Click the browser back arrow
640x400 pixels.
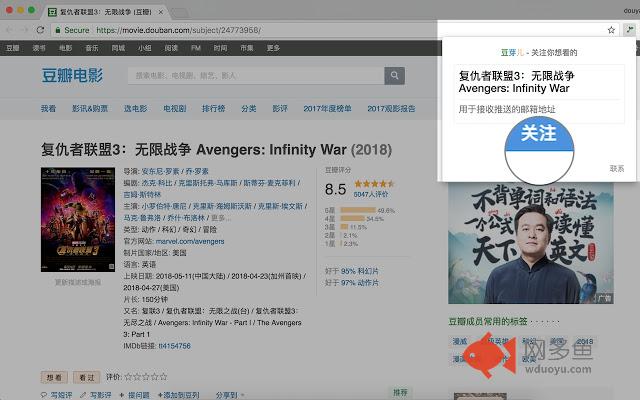(9, 30)
